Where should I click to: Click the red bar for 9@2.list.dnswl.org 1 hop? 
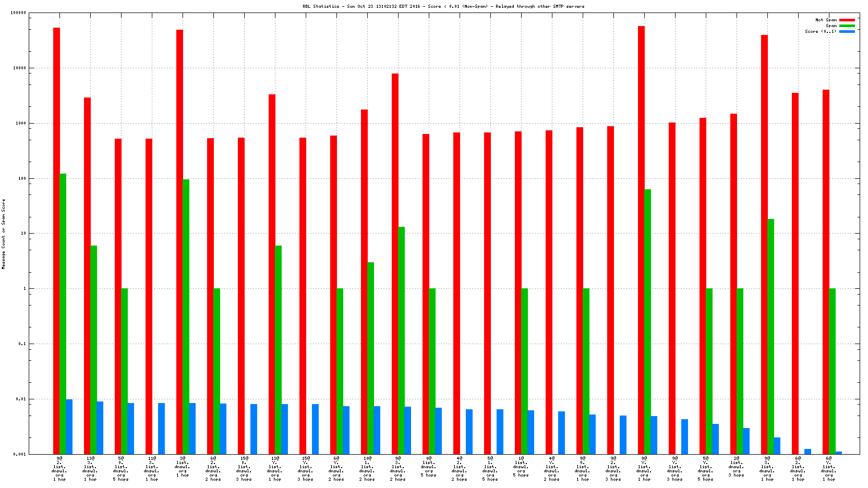click(56, 240)
